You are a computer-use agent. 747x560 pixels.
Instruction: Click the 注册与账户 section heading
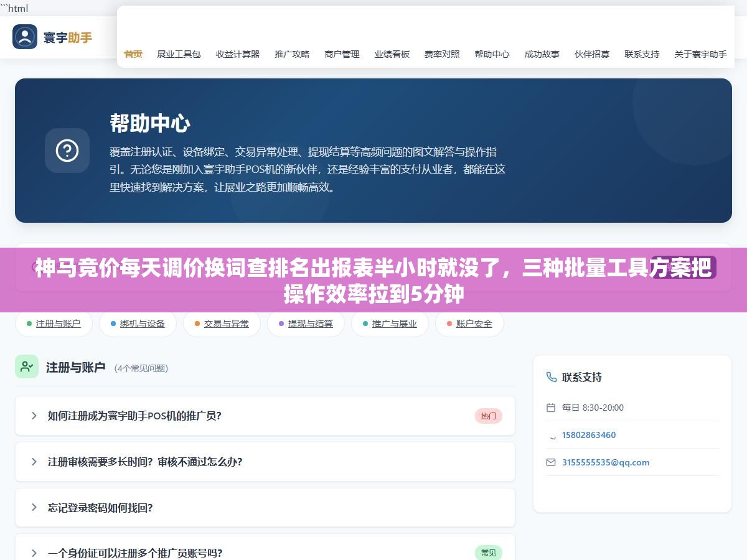(76, 367)
